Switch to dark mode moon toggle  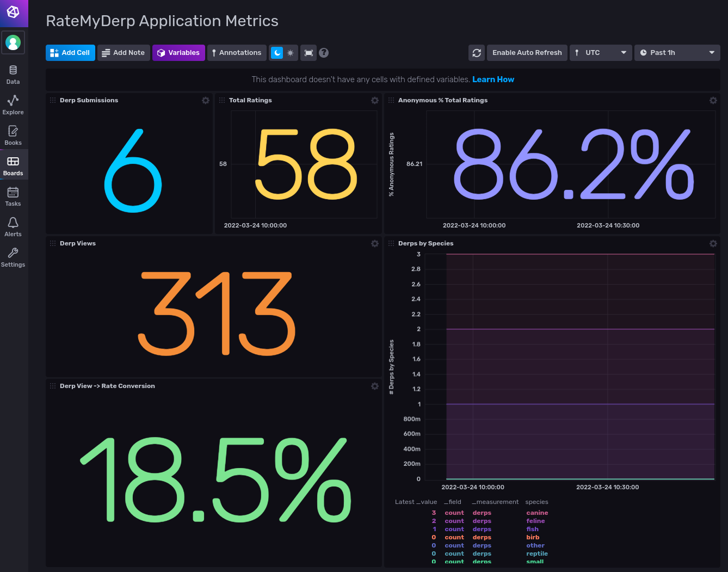277,53
